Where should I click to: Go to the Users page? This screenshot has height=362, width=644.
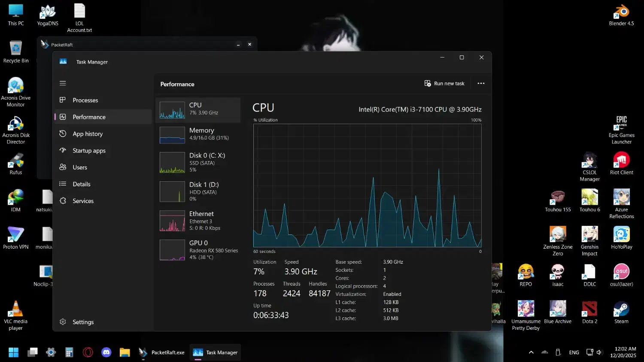tap(80, 167)
